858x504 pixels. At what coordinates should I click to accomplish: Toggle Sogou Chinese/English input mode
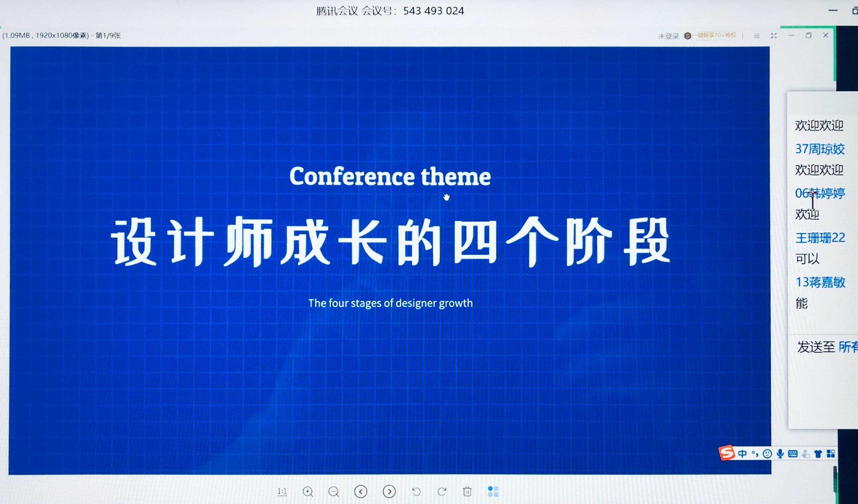point(742,454)
